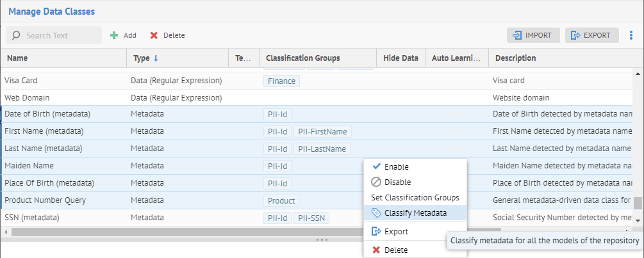Choose Disable from the context menu
The height and width of the screenshot is (258, 644).
click(397, 182)
